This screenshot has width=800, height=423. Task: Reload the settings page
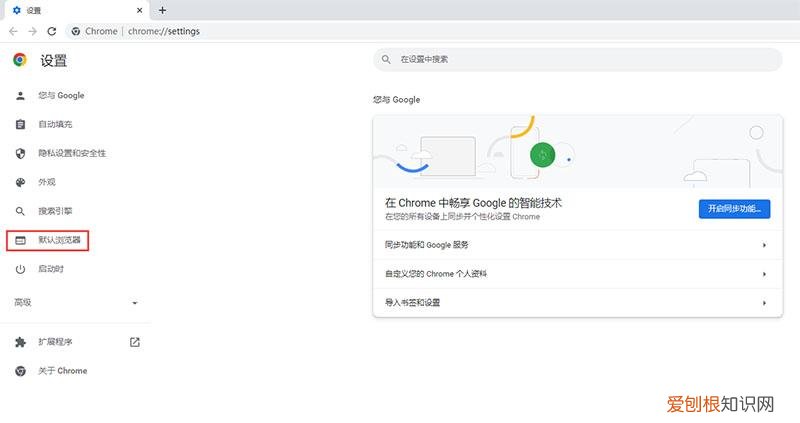coord(52,31)
